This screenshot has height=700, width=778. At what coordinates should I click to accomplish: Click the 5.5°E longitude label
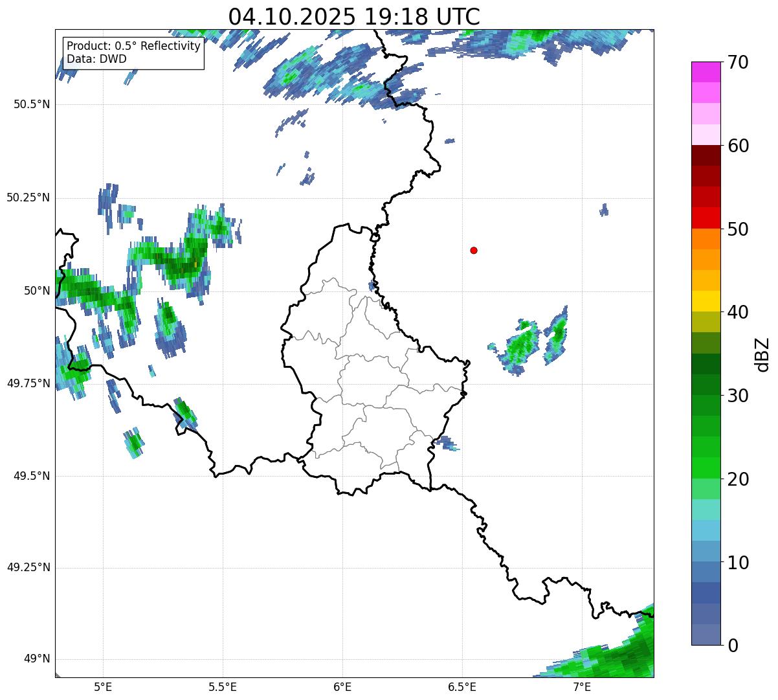tap(223, 686)
